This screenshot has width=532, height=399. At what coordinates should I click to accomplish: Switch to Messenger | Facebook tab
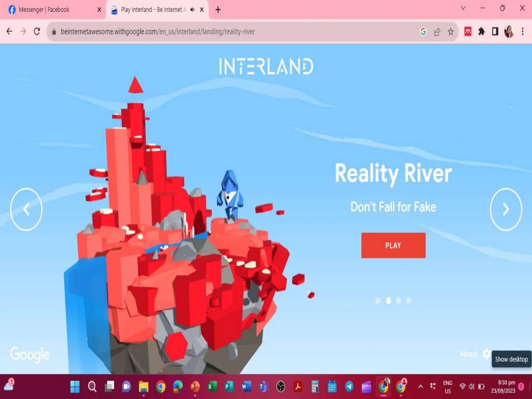point(44,10)
